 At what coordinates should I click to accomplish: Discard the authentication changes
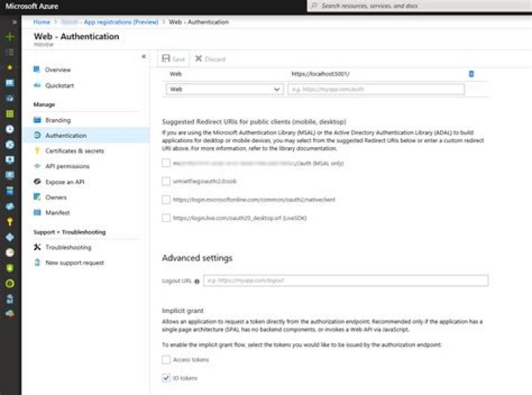pos(211,59)
